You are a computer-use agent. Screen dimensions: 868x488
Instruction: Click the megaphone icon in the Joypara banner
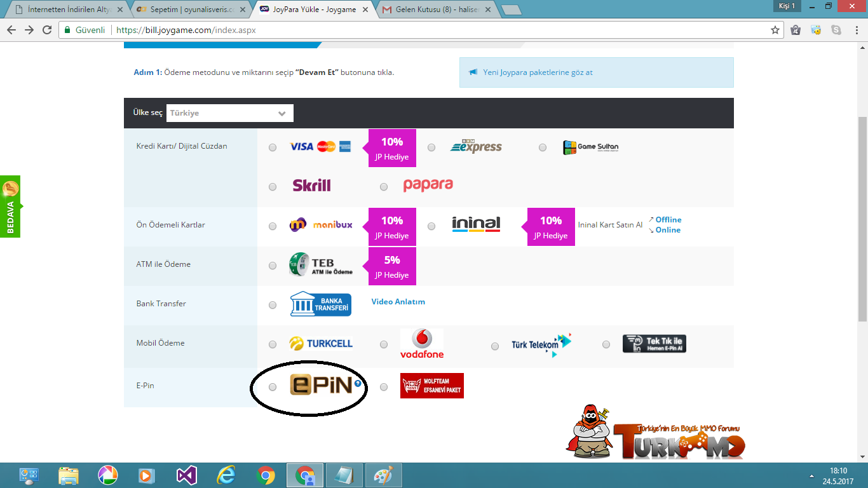coord(473,72)
